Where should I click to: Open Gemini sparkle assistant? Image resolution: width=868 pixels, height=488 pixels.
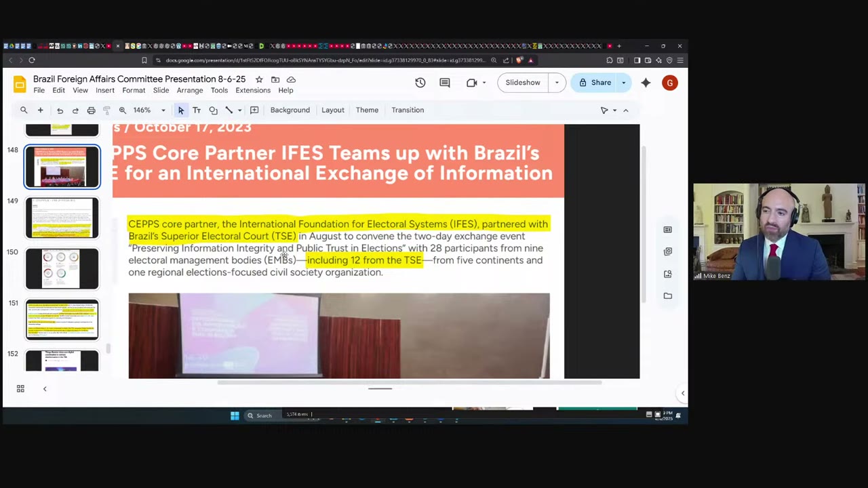[x=646, y=83]
